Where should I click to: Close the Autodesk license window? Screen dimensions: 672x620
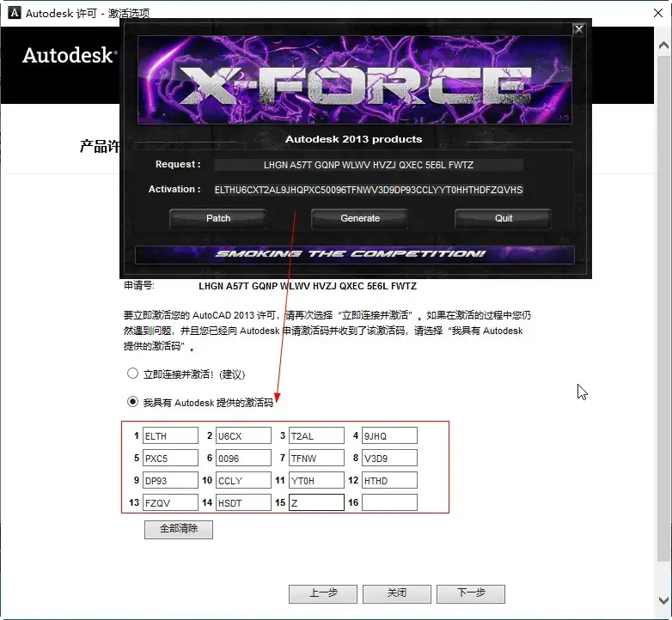(658, 13)
